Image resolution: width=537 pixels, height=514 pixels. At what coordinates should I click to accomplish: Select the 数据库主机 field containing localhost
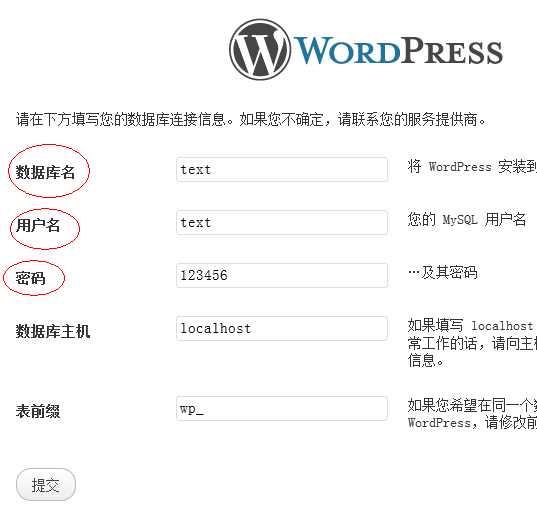[282, 328]
